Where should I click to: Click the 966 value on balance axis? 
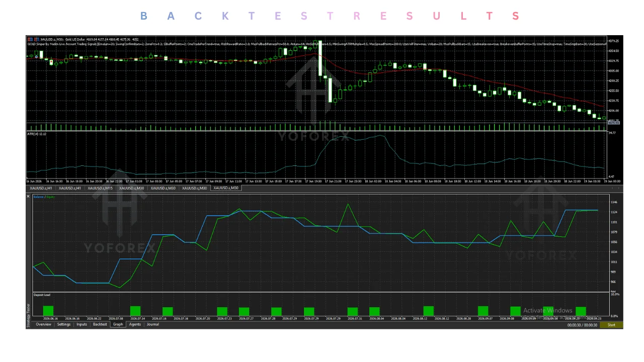[613, 282]
